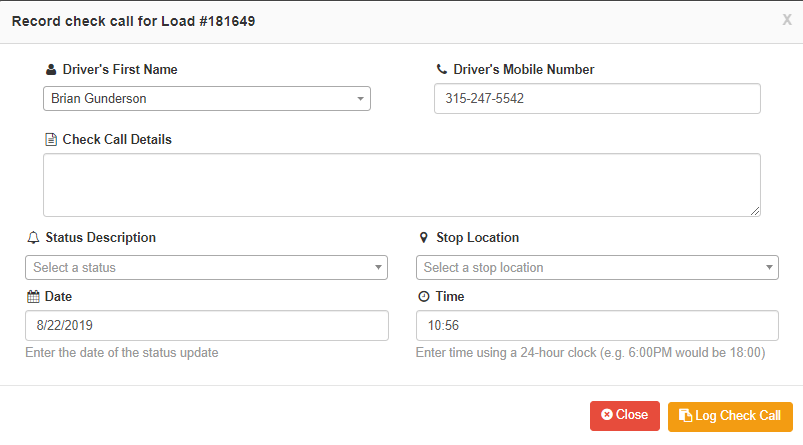Expand the Select a status dropdown
The image size is (803, 445).
(200, 268)
